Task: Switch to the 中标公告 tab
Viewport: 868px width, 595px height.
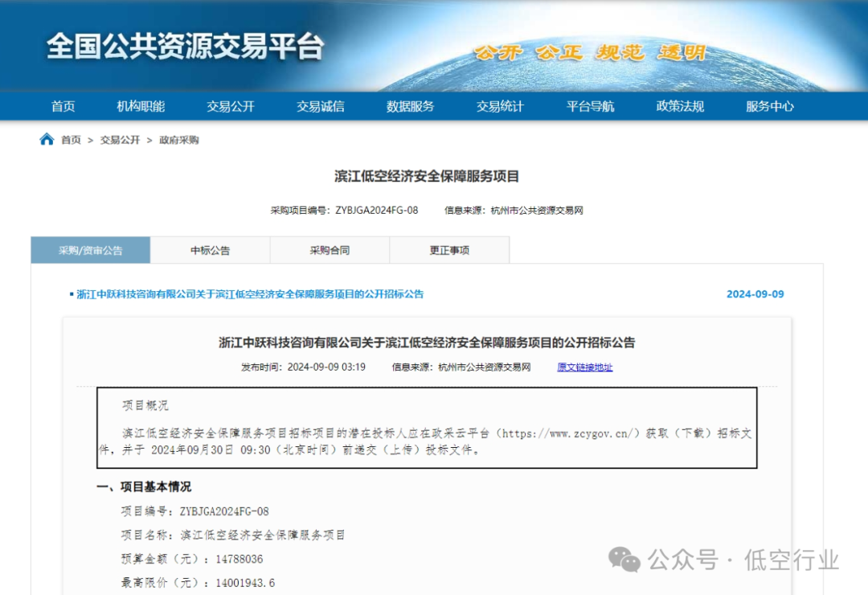Action: coord(211,250)
